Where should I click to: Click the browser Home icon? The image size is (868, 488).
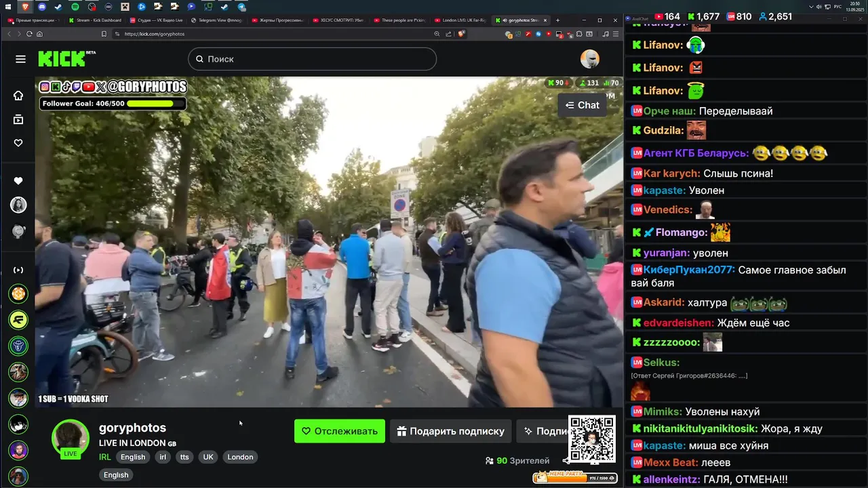pos(39,34)
